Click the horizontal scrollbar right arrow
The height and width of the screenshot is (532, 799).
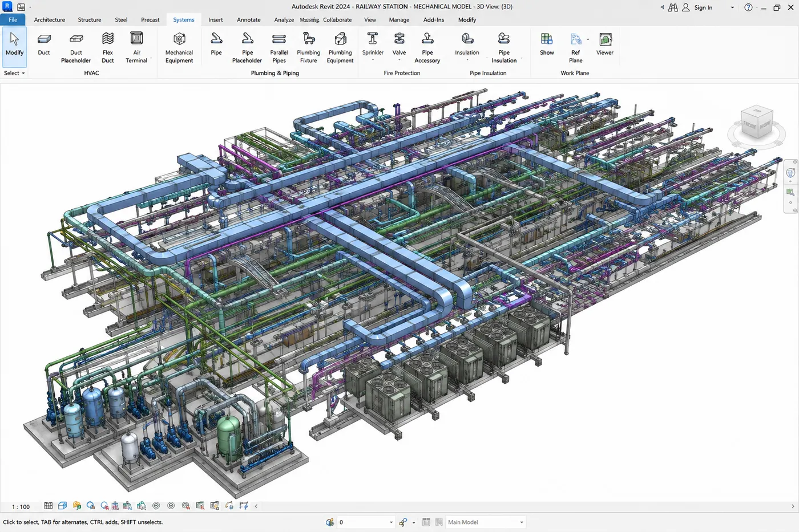793,506
